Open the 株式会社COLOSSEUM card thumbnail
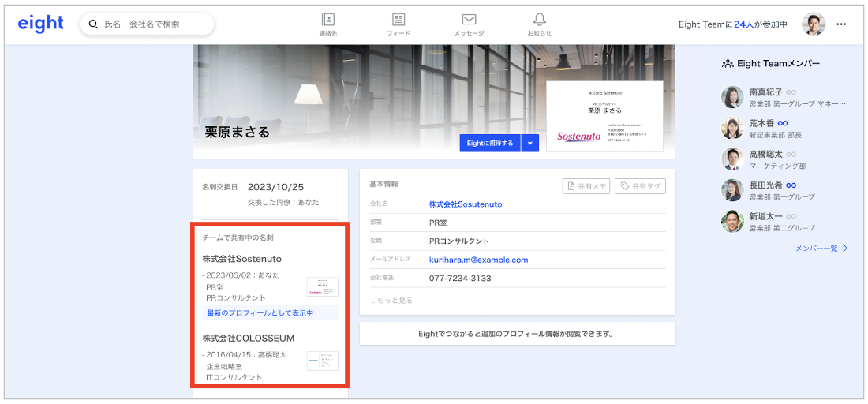868x404 pixels. [x=322, y=361]
